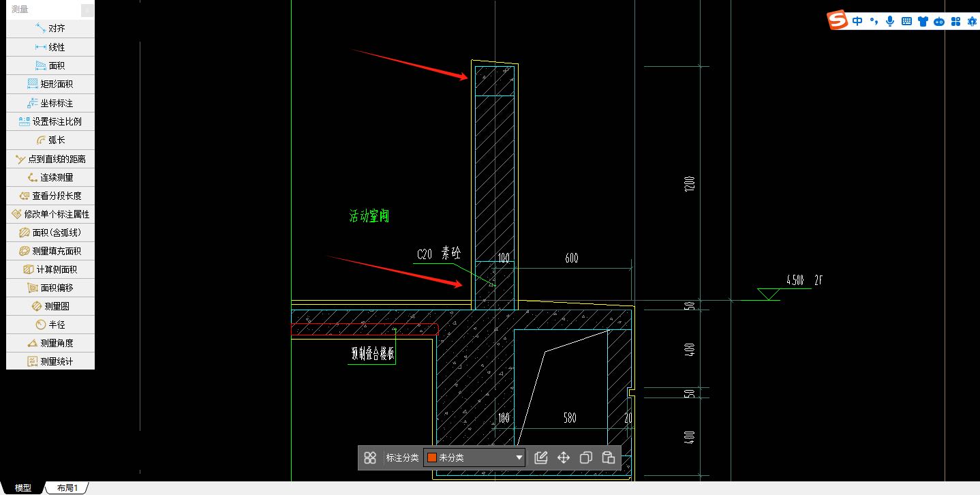Select the 半径 radius tool
Screen dimensions: 980x495
tap(50, 325)
